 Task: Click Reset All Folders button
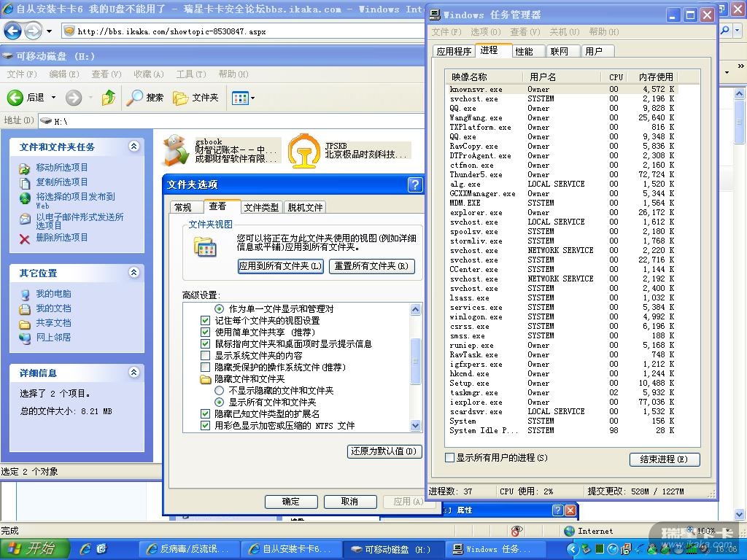point(371,266)
